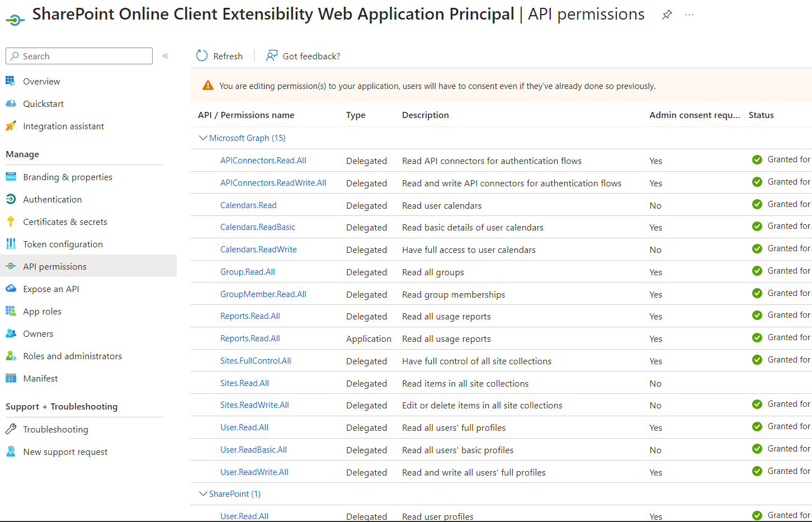The image size is (812, 522).
Task: Click the sidebar Search input field
Action: tap(84, 56)
